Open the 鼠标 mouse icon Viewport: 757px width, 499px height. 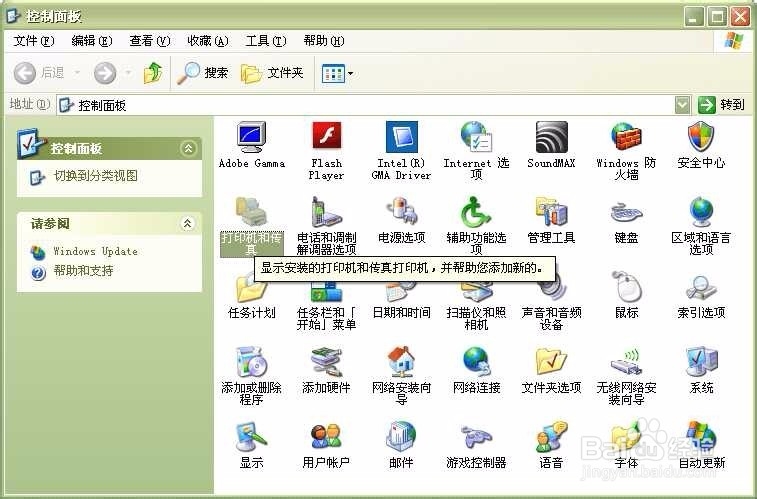tap(626, 287)
